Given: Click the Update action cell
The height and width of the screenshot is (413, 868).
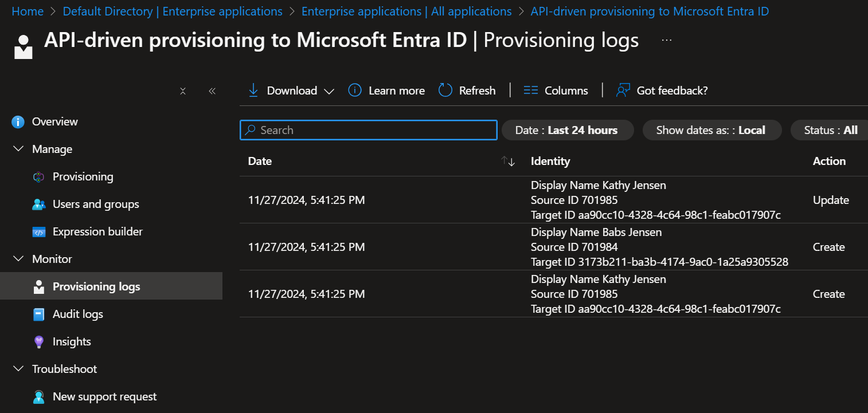Looking at the screenshot, I should 831,200.
